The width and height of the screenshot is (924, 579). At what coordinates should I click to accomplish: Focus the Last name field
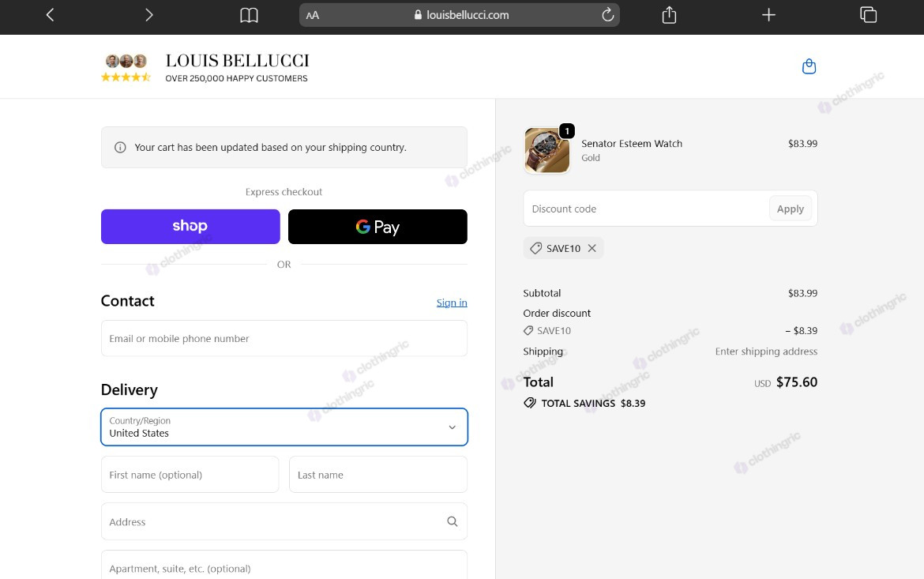[377, 475]
